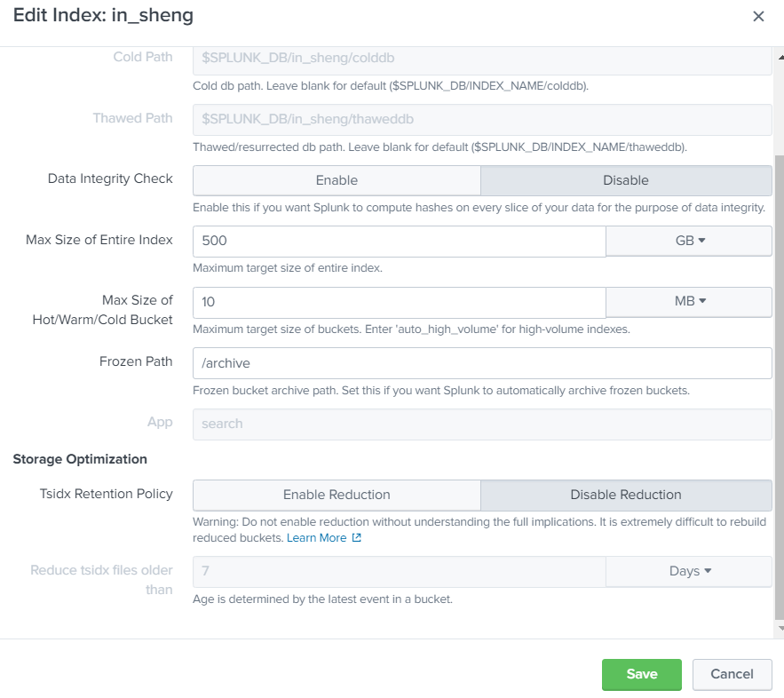The height and width of the screenshot is (698, 784).
Task: Close the Edit Index dialog with the X
Action: 759,16
